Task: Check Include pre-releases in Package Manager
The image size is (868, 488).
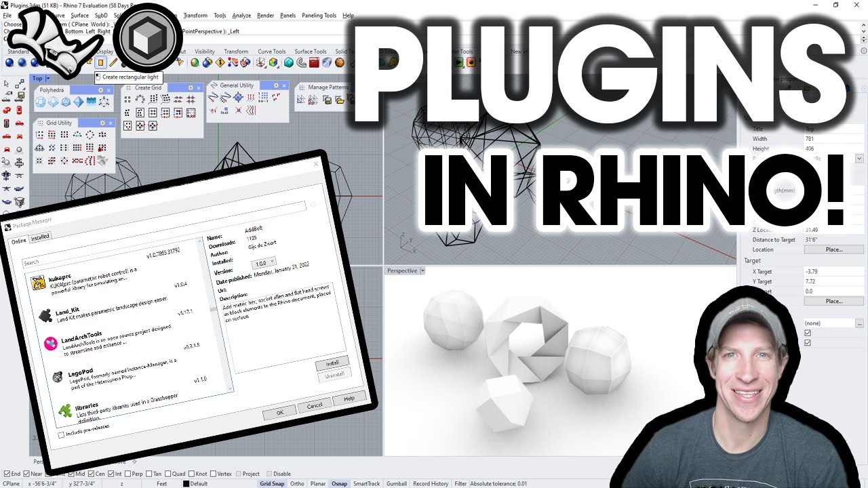Action: (x=62, y=434)
